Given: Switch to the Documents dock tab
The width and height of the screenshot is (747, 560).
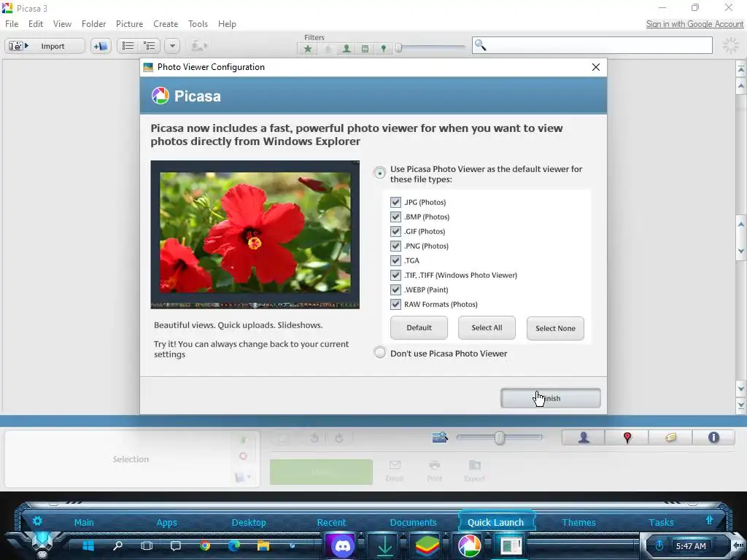Looking at the screenshot, I should tap(413, 522).
